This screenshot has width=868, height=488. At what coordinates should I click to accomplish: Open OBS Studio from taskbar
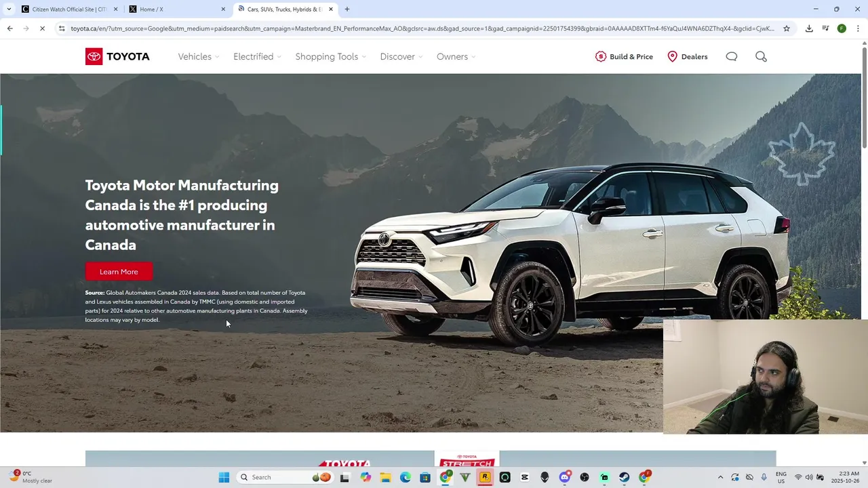click(x=585, y=477)
